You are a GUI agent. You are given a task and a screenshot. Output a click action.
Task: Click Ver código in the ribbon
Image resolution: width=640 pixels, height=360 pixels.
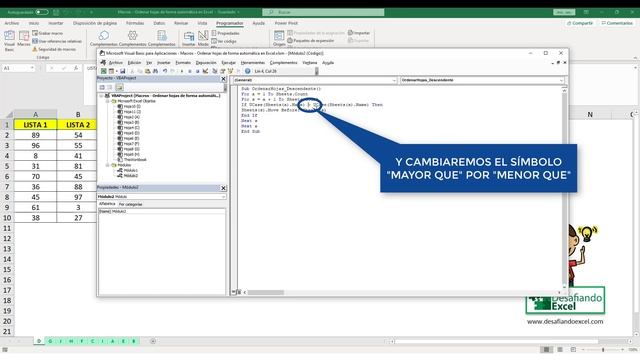(224, 41)
